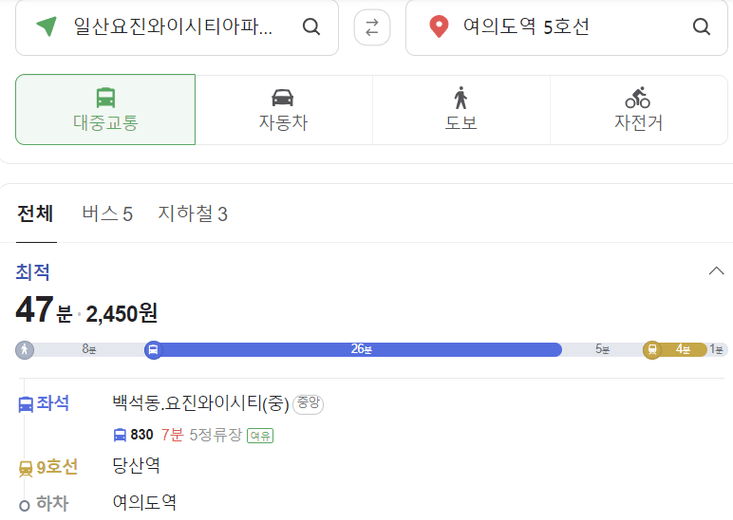
Task: Open the 전체 routes tab
Action: pos(36,214)
